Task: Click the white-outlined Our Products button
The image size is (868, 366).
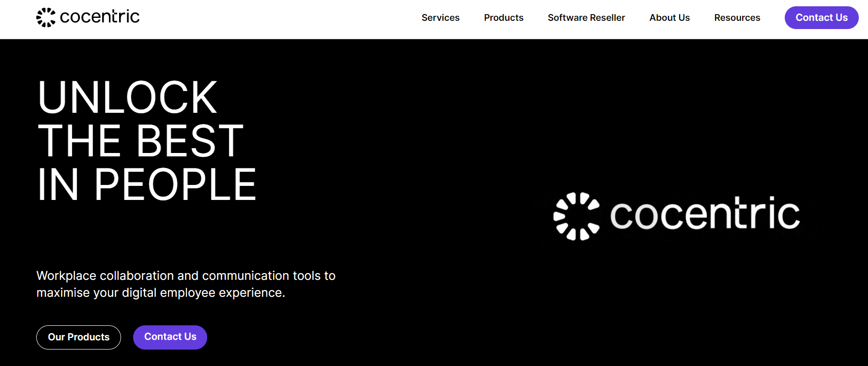Action: [78, 337]
